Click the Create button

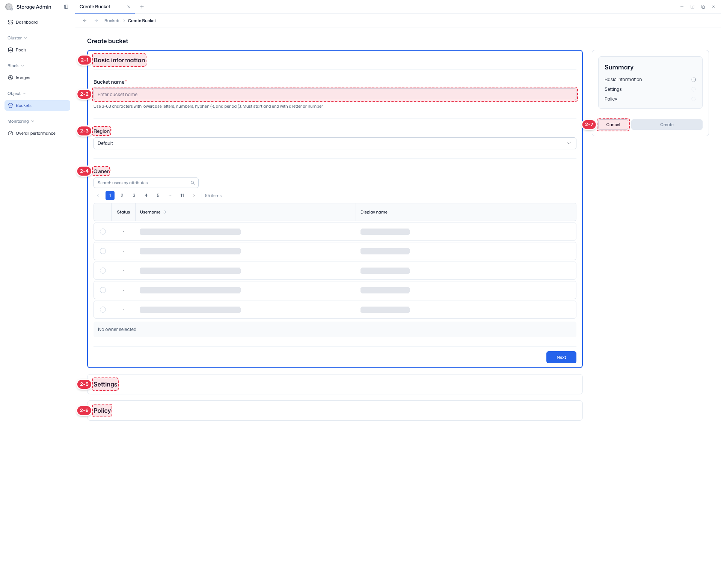(667, 125)
